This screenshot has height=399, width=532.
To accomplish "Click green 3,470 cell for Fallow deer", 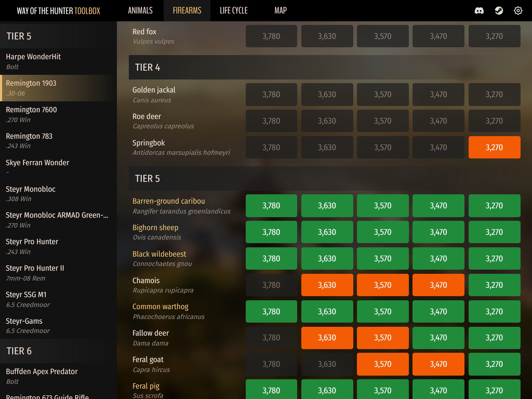I will coord(438,337).
